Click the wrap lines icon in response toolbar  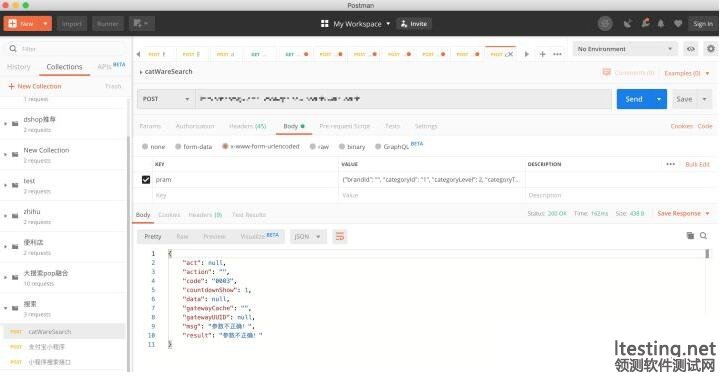pyautogui.click(x=340, y=237)
